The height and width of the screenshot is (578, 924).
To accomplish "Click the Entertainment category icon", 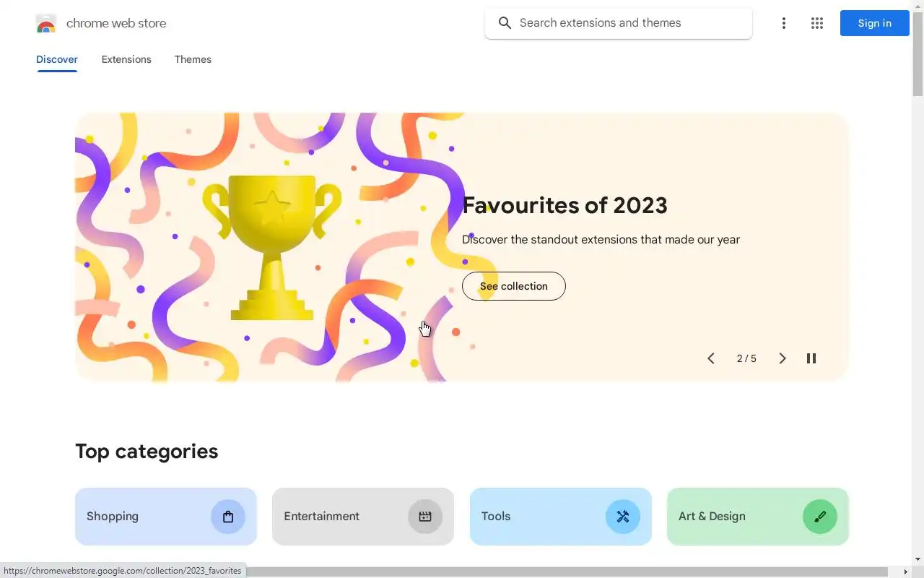I will point(425,517).
